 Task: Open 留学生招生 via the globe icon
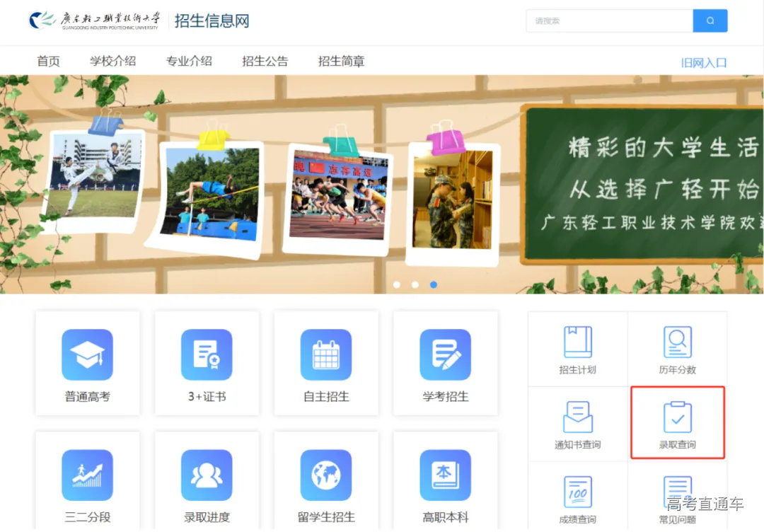[325, 475]
